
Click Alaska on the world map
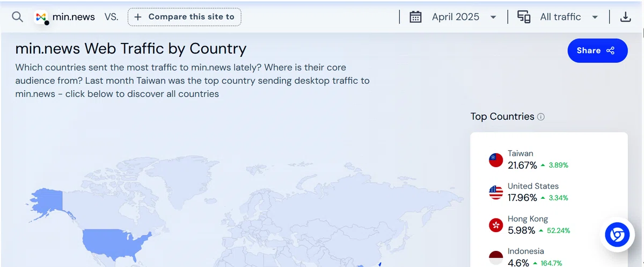pyautogui.click(x=48, y=203)
